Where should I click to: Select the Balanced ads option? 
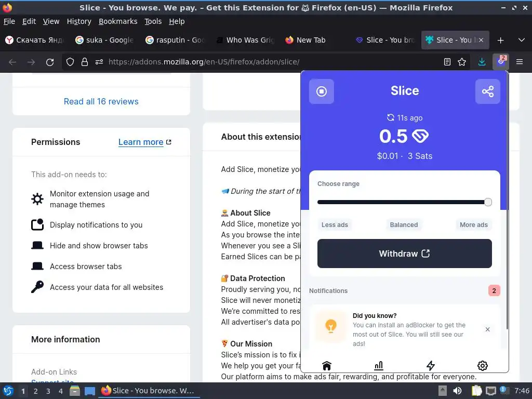tap(404, 224)
